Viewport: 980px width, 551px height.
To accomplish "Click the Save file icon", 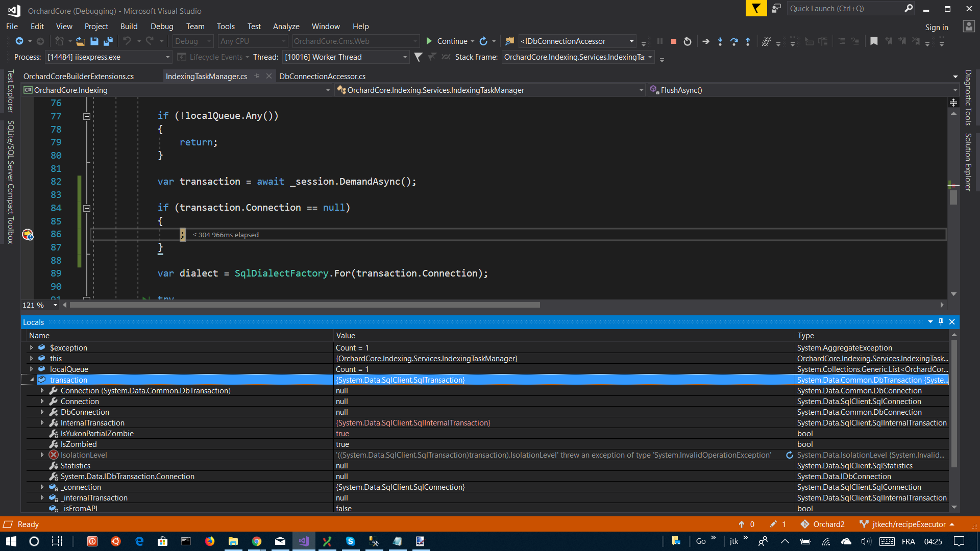I will click(x=94, y=41).
